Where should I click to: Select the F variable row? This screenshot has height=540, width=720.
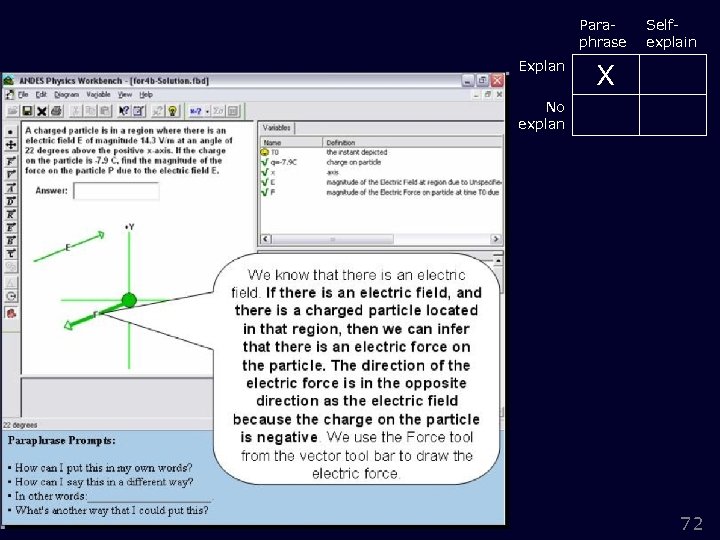[x=381, y=192]
